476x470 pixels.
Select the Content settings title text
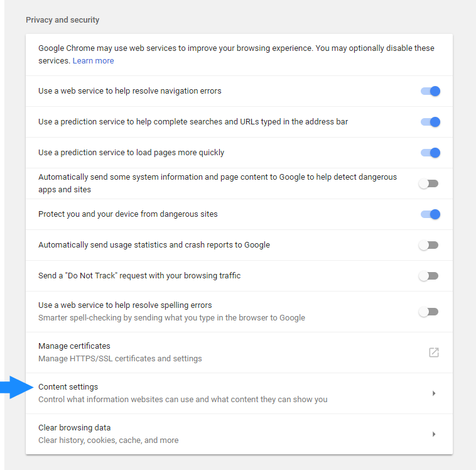(x=68, y=387)
